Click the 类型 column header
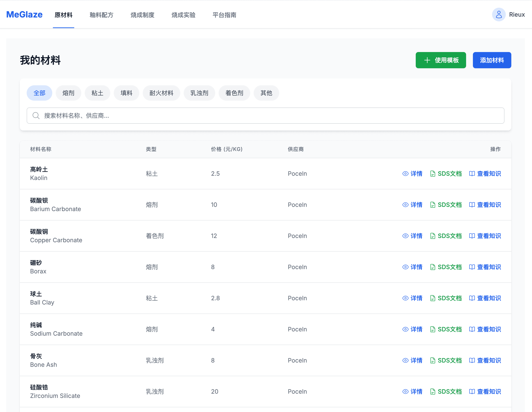Image resolution: width=532 pixels, height=412 pixels. [x=151, y=149]
